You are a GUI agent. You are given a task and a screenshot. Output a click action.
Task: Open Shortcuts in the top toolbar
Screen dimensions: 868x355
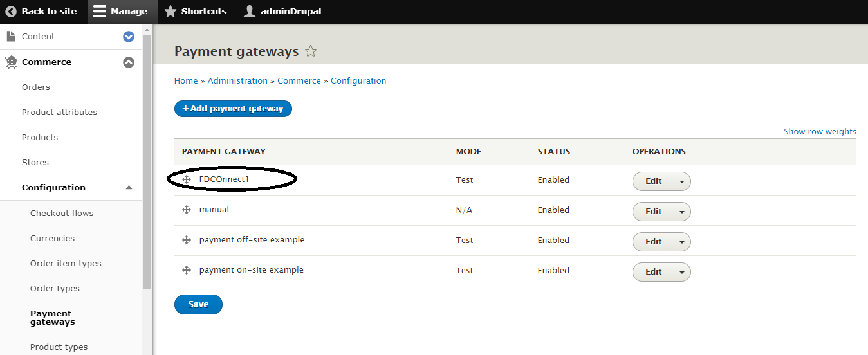(x=196, y=11)
